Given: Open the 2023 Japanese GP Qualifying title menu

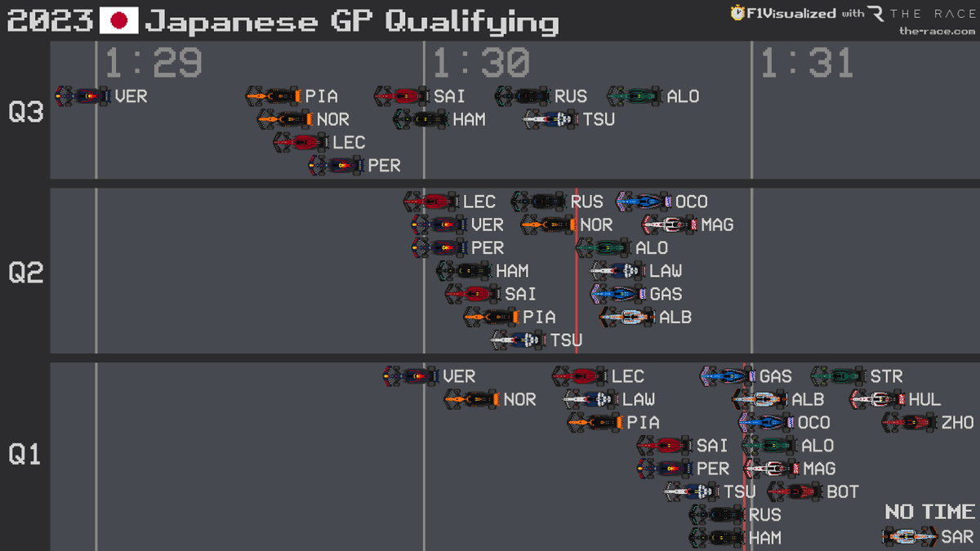Looking at the screenshot, I should [x=282, y=20].
